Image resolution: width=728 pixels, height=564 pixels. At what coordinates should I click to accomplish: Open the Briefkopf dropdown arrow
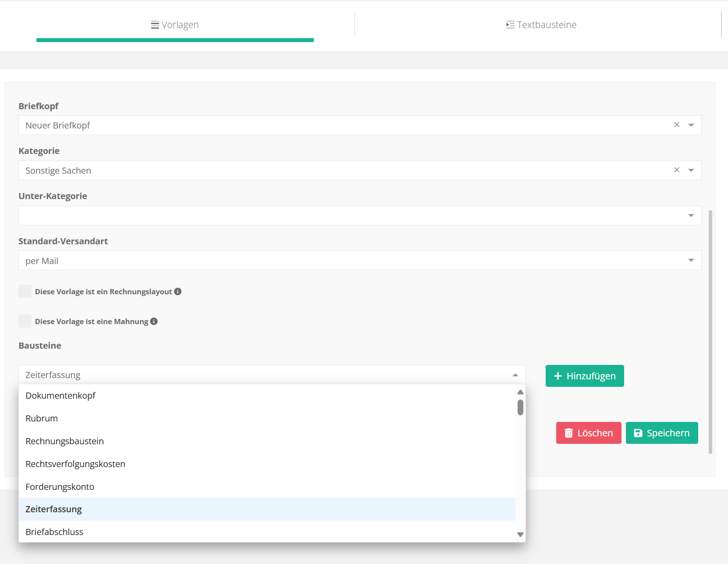pos(691,125)
